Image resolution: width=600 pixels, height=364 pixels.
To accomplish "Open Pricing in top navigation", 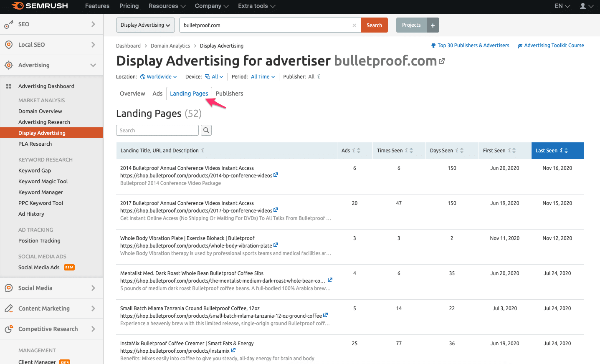I will [x=129, y=6].
